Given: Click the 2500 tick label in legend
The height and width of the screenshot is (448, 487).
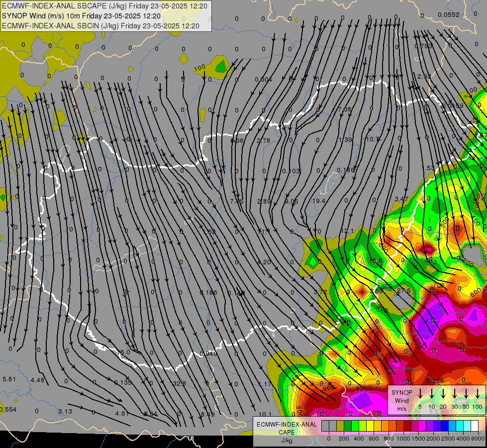Looking at the screenshot, I should point(448,439).
